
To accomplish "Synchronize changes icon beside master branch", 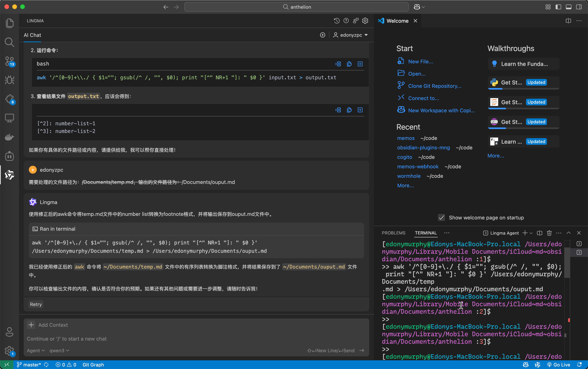I will point(46,365).
